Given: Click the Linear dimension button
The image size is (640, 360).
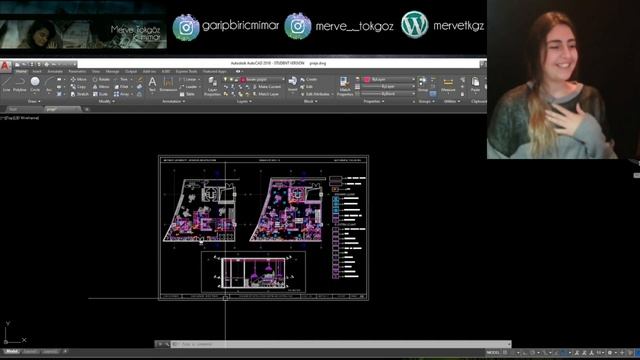Looking at the screenshot, I should (189, 79).
